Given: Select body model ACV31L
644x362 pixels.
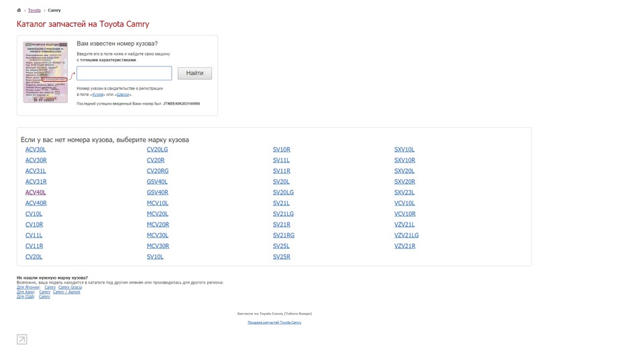Looking at the screenshot, I should coord(36,171).
